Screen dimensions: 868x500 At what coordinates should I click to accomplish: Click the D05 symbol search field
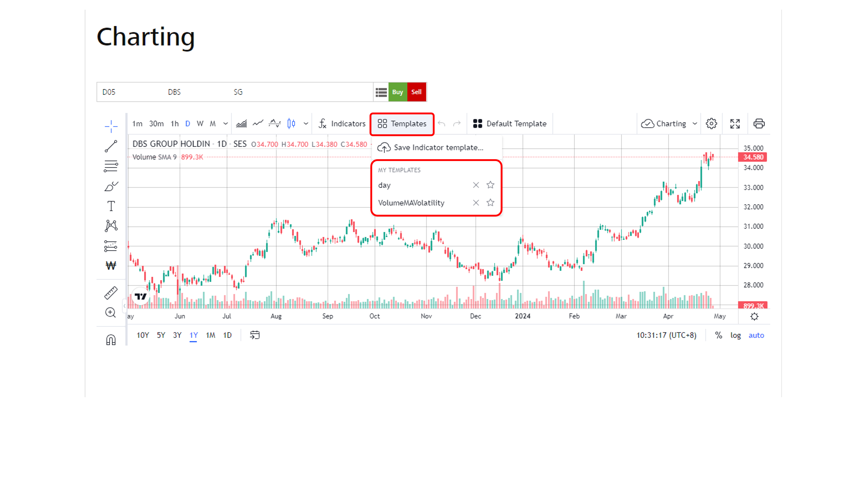[x=235, y=92]
